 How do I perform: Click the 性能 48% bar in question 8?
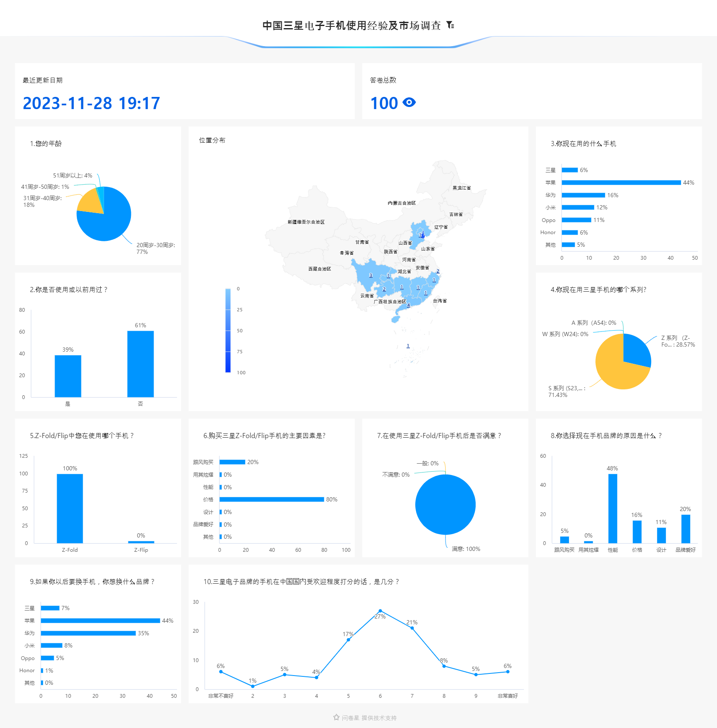613,509
